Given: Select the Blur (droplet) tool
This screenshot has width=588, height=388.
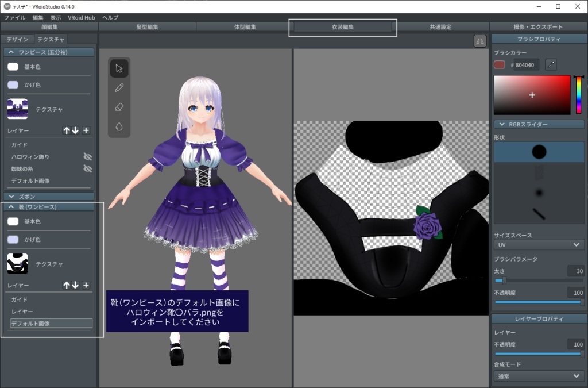Looking at the screenshot, I should (119, 125).
